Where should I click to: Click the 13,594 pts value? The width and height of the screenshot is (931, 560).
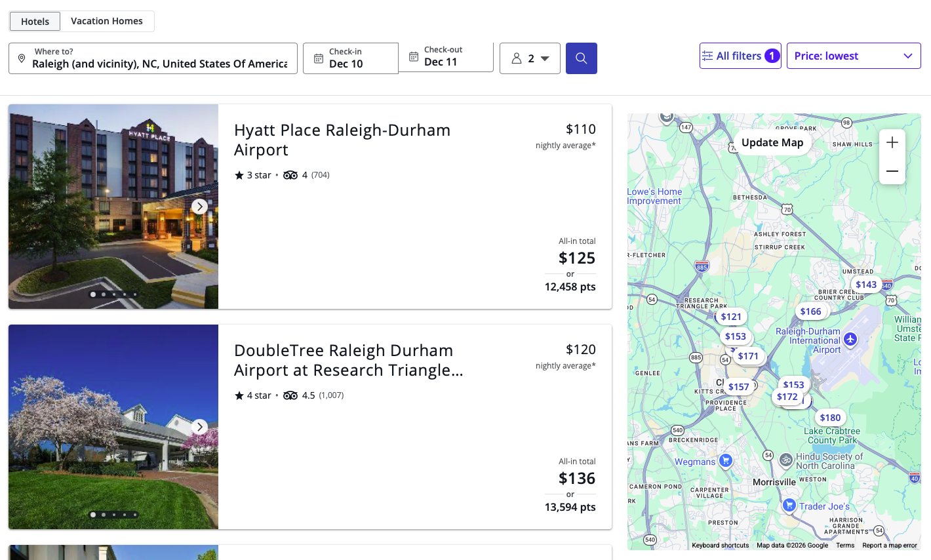570,507
